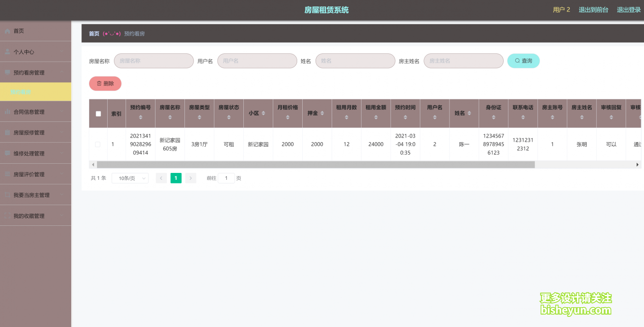
Task: Expand 房屋报修管理 menu using its chevron
Action: pos(61,132)
